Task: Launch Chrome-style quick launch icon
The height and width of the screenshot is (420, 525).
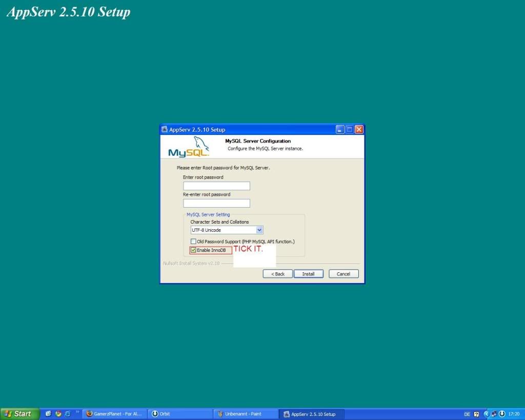Action: tap(58, 414)
